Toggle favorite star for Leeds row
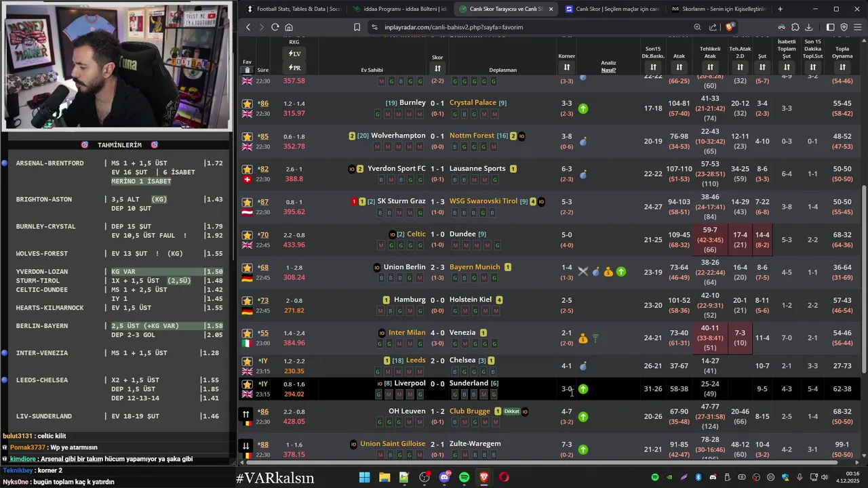The width and height of the screenshot is (868, 488). point(247,361)
